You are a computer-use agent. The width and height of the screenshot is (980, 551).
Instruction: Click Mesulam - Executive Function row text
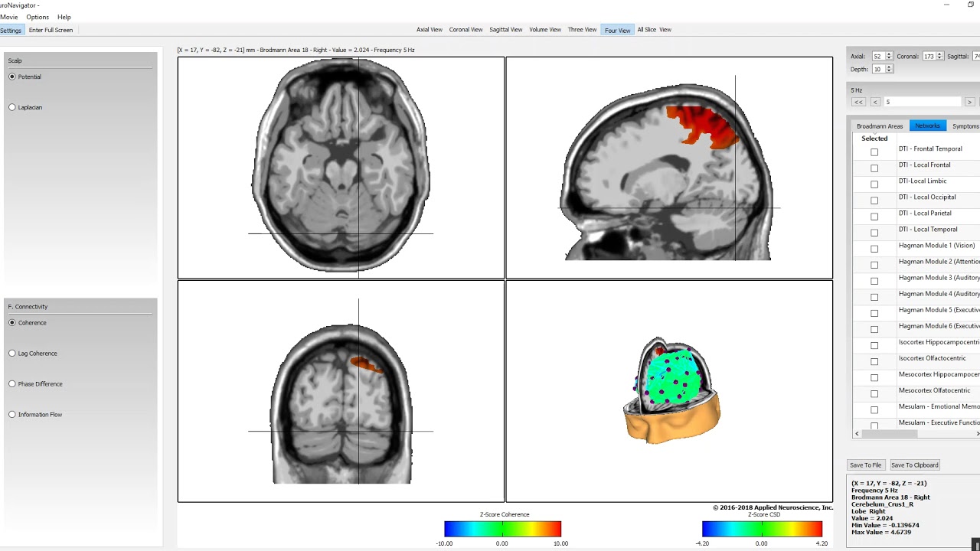pos(939,422)
